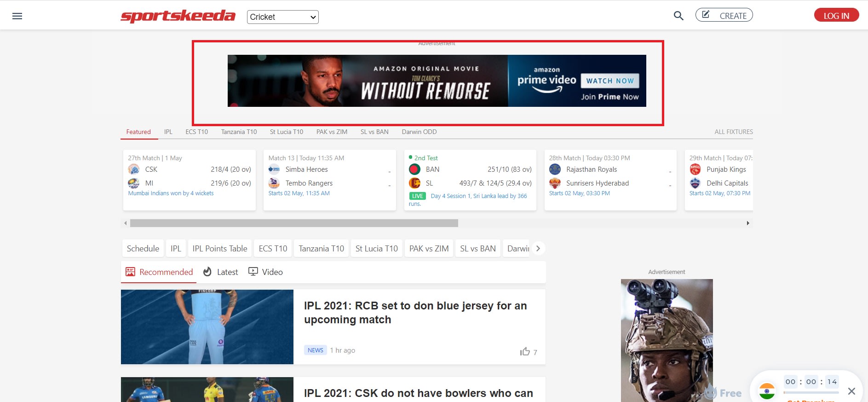Click Sri Lanka flag icon in 2nd Test
This screenshot has width=868, height=402.
click(x=414, y=183)
